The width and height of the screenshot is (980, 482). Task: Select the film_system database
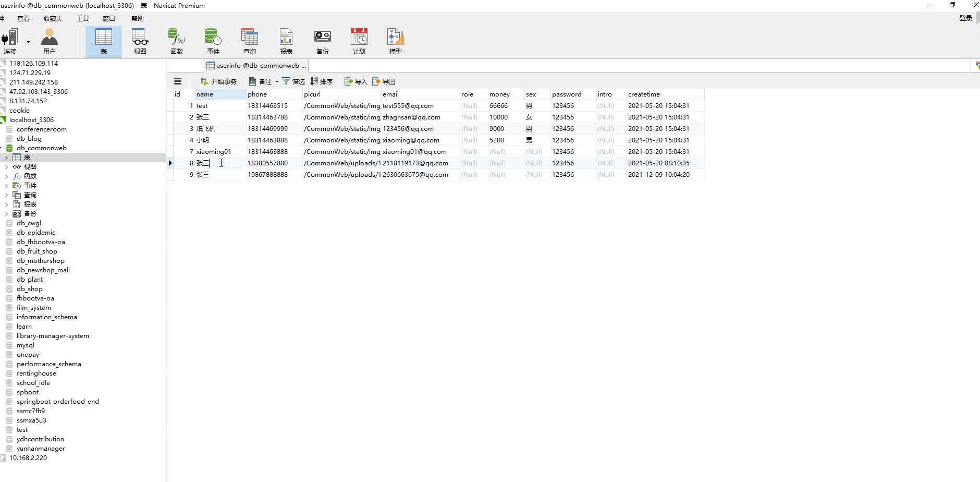(34, 308)
